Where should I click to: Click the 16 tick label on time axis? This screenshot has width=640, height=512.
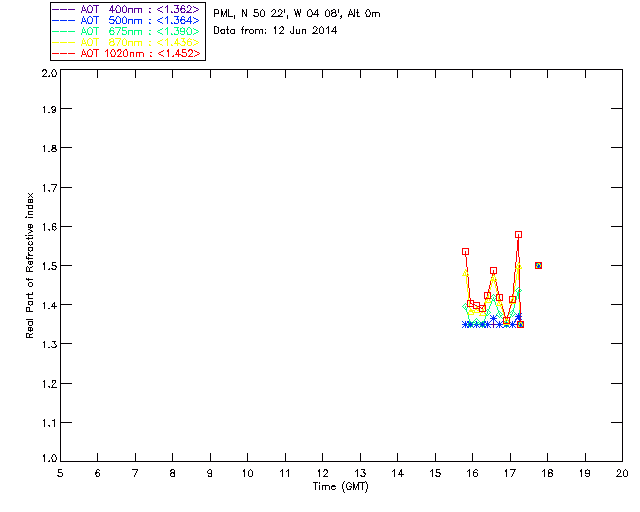point(473,473)
